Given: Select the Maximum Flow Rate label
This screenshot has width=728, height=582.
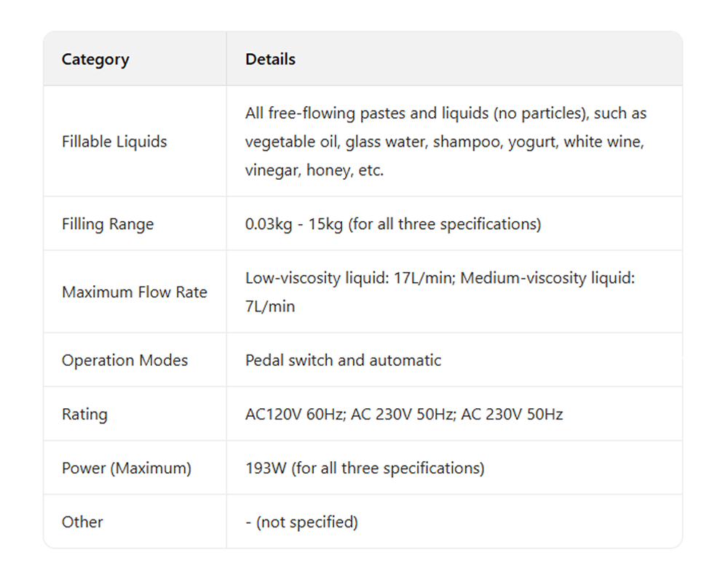Looking at the screenshot, I should point(135,292).
